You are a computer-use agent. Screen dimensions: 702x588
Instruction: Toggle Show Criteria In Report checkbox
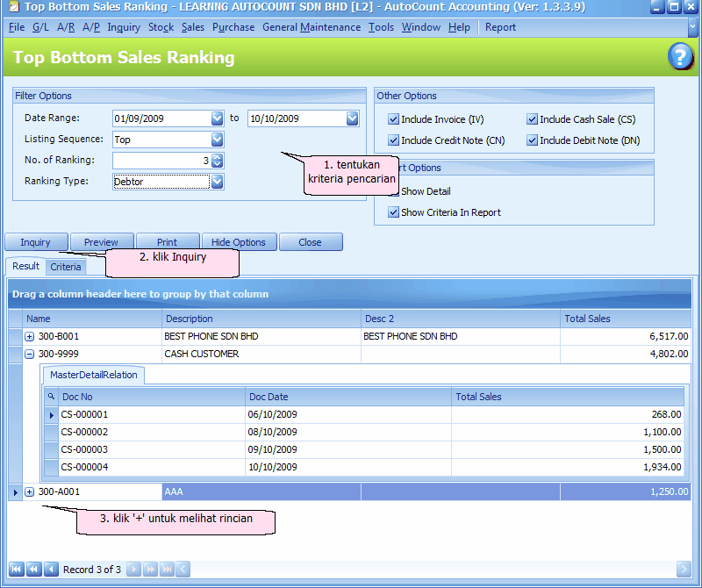[x=393, y=212]
